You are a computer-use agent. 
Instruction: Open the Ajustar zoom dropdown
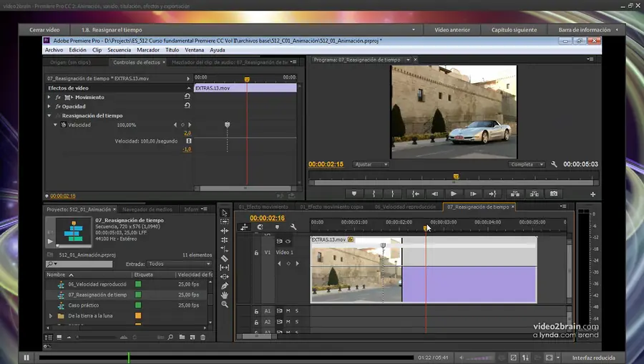[371, 164]
